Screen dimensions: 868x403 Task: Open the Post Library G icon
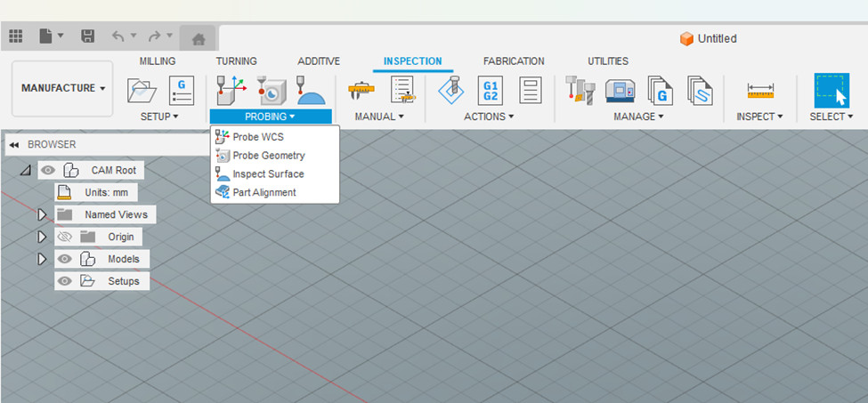660,90
